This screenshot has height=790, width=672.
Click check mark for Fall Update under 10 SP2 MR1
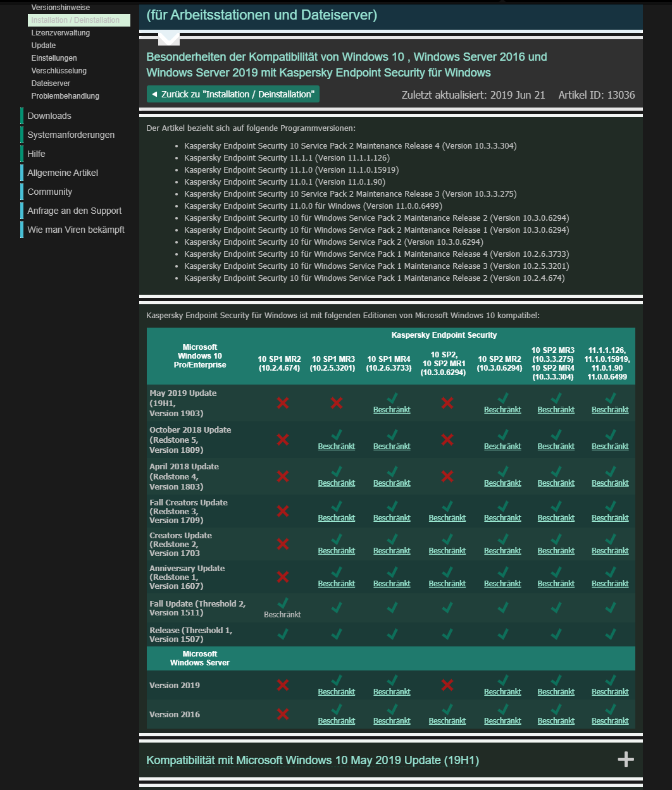[x=447, y=608]
